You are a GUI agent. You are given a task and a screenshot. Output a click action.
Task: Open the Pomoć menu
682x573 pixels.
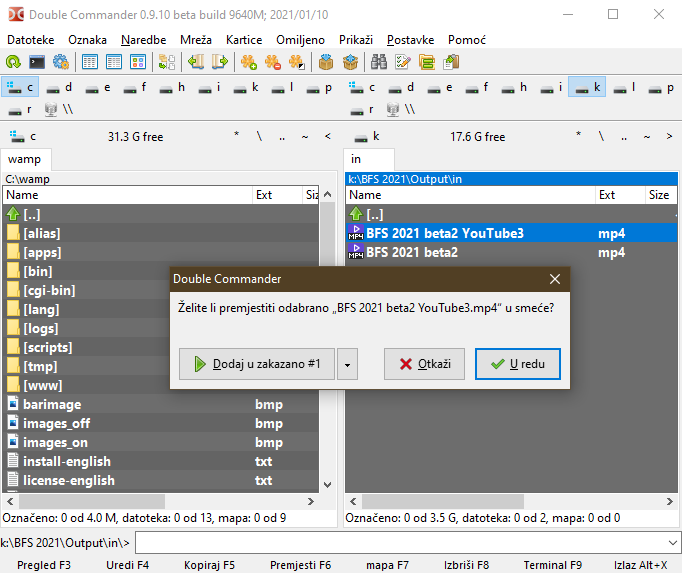coord(467,40)
